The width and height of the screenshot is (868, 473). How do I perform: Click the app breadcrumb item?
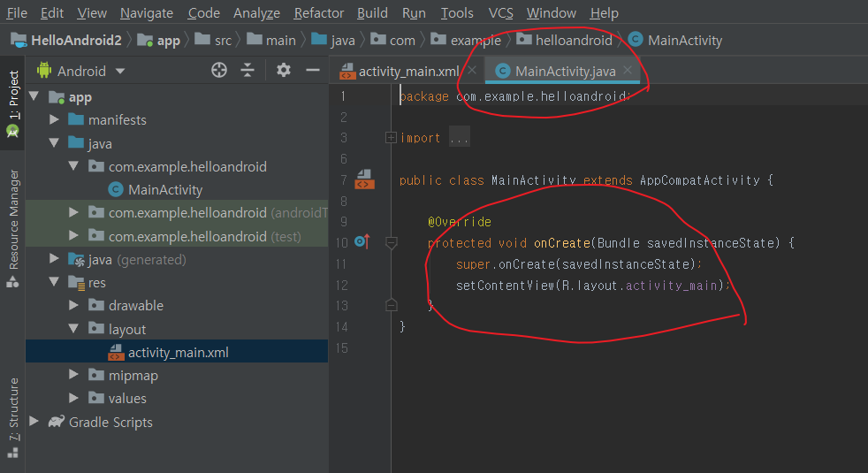[x=159, y=41]
